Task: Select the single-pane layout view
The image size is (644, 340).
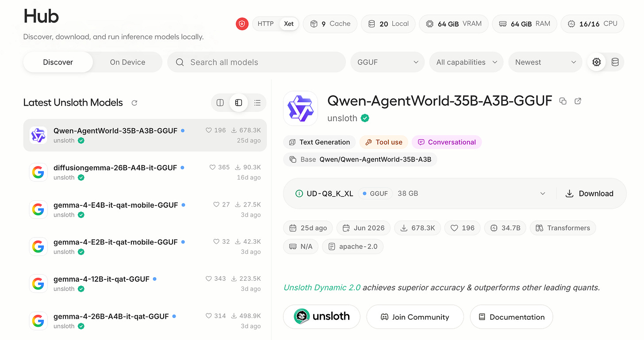Action: 220,103
